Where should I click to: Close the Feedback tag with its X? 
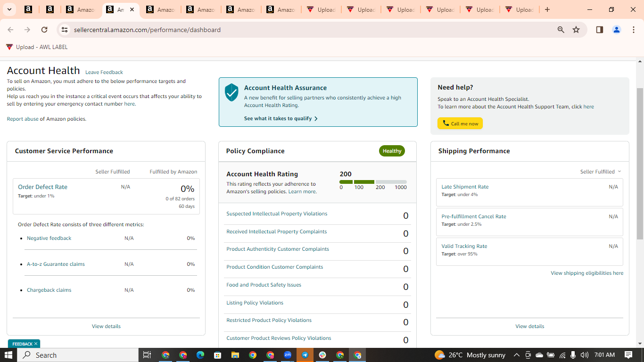[x=36, y=344]
